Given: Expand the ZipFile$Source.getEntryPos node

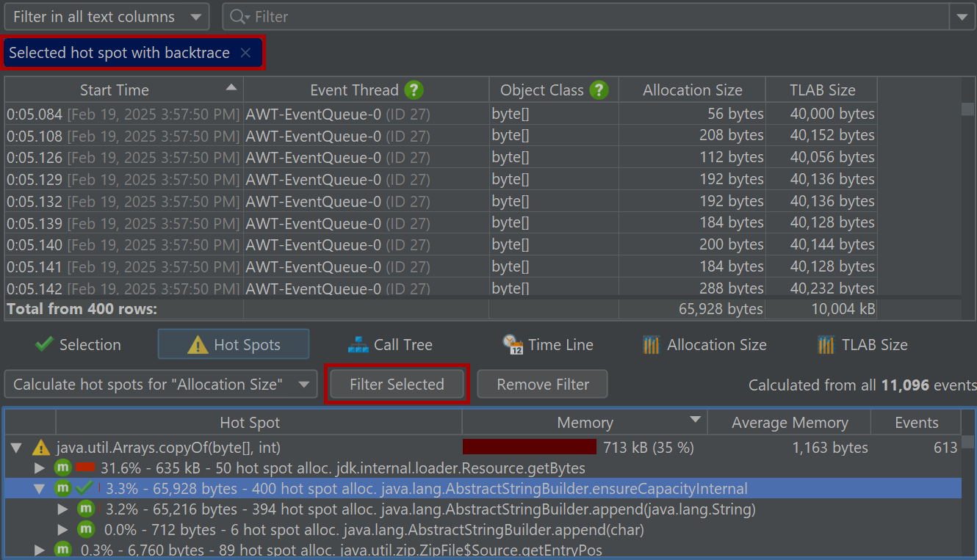Looking at the screenshot, I should 40,550.
